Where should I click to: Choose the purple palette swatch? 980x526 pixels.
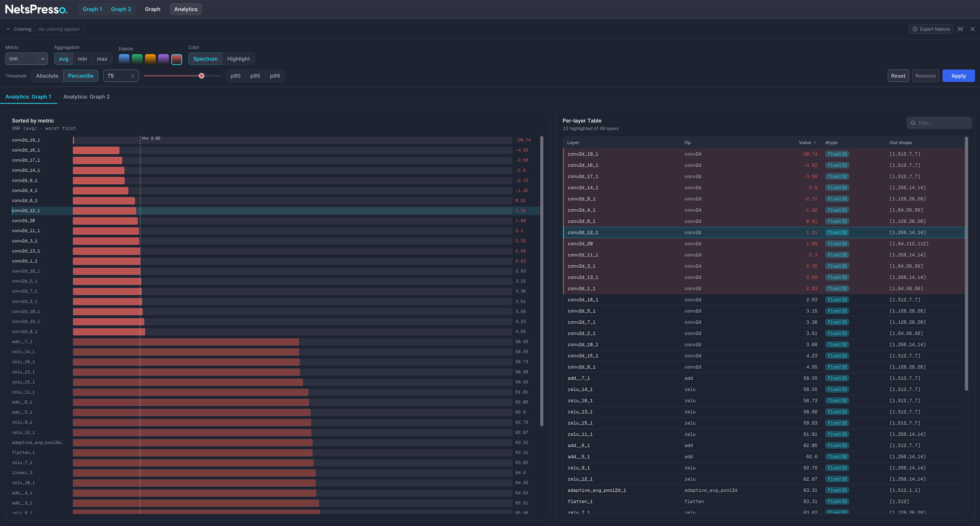[x=163, y=59]
